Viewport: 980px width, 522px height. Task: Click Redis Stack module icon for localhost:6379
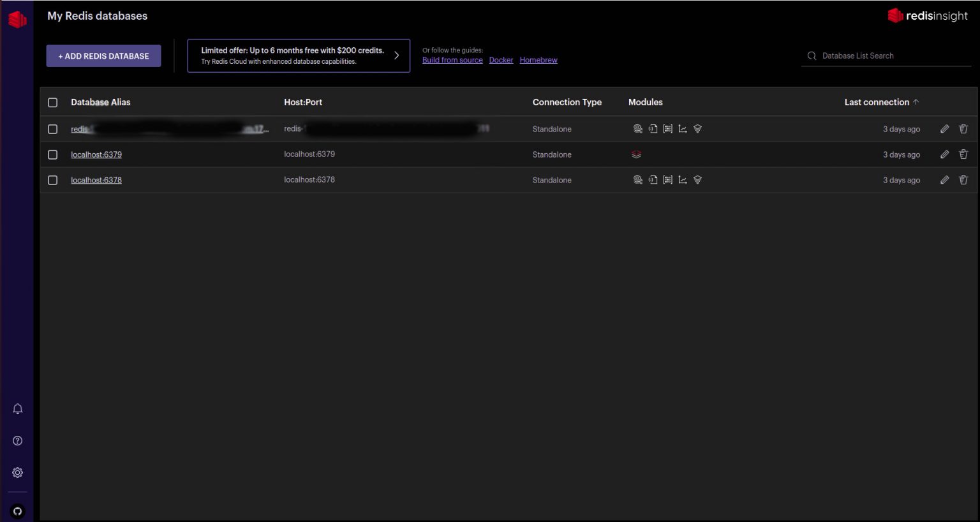(636, 154)
